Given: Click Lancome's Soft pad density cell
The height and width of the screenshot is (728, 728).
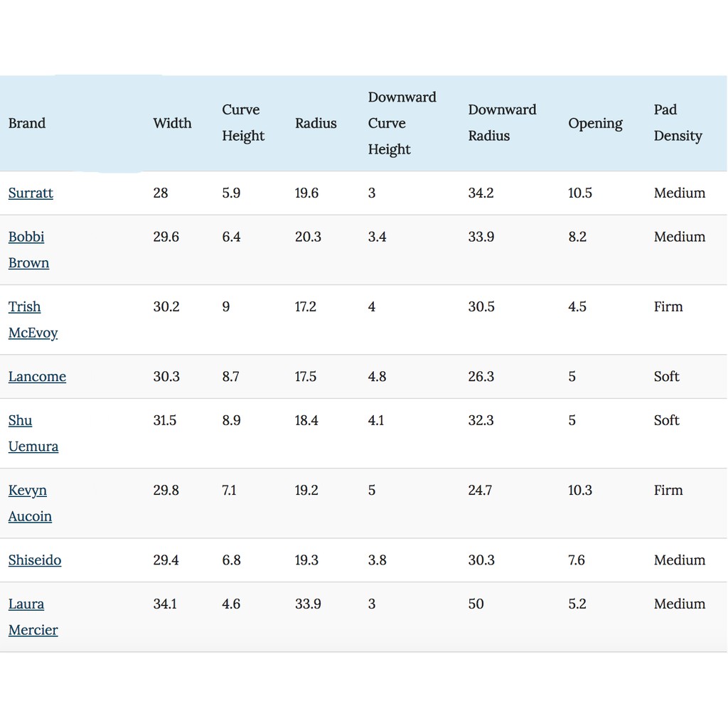Looking at the screenshot, I should [667, 377].
